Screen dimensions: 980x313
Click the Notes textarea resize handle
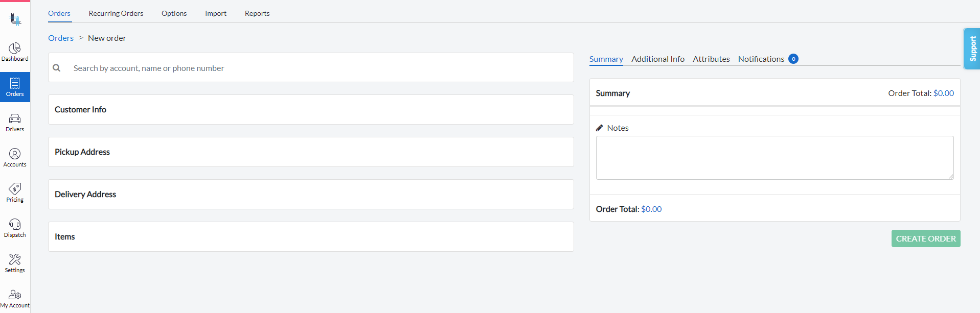tap(950, 176)
